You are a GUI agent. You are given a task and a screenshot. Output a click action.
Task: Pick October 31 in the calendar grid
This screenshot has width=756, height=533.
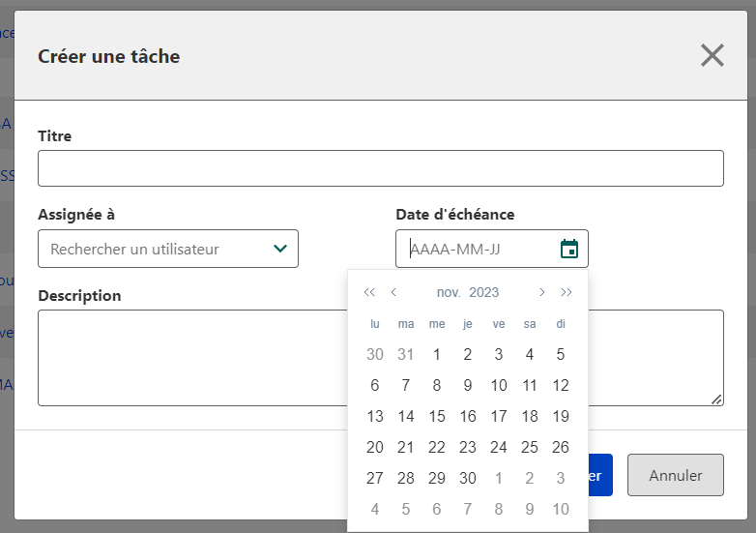pyautogui.click(x=406, y=354)
